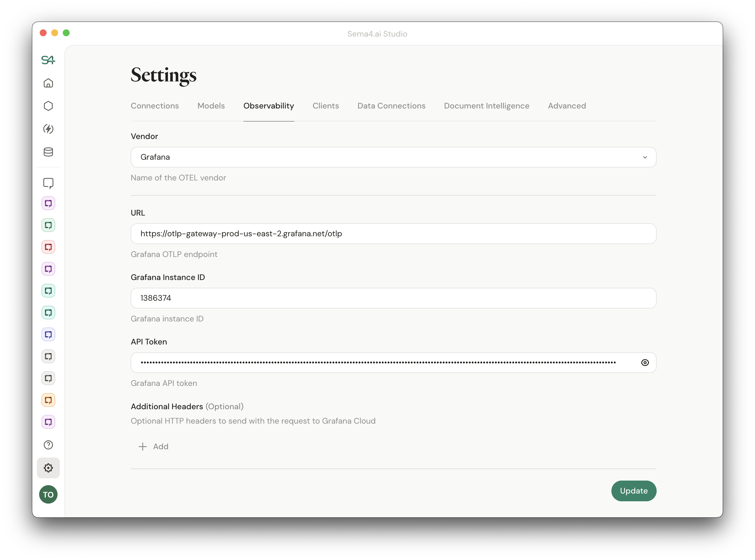Open the Actions lightning bolt icon
This screenshot has width=755, height=560.
point(48,129)
